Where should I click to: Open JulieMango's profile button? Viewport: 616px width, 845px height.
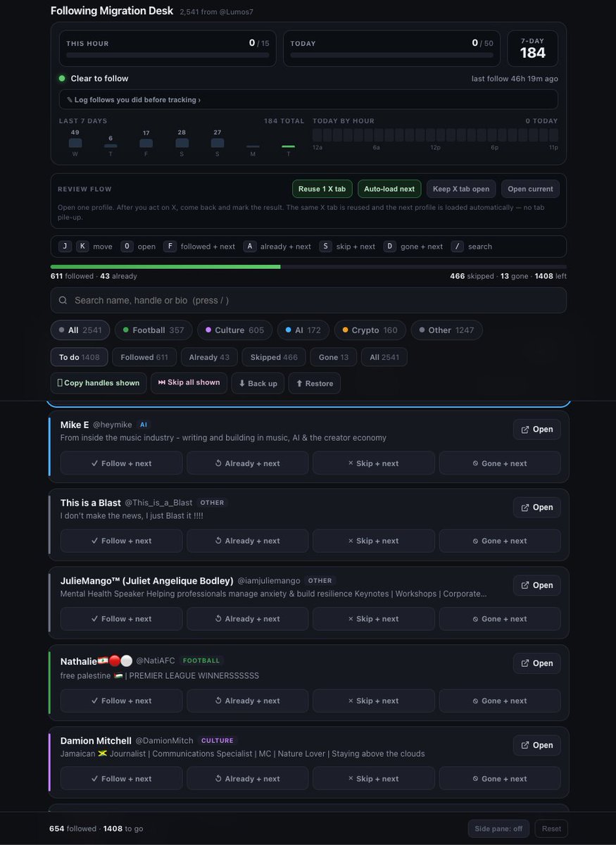pos(537,585)
